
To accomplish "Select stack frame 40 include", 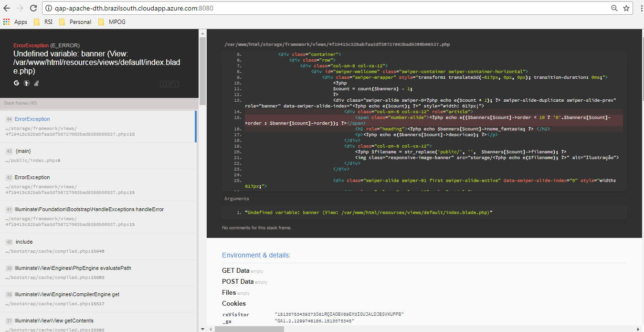I will coord(98,246).
